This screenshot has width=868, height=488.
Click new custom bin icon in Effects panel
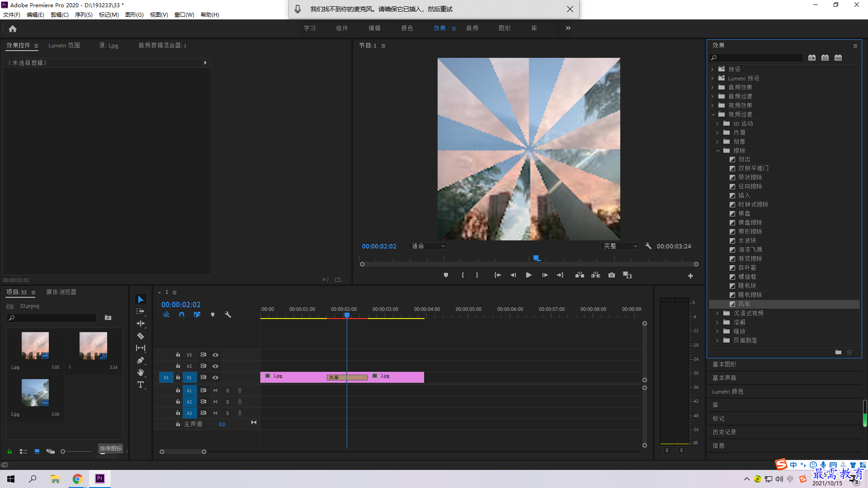coord(838,352)
